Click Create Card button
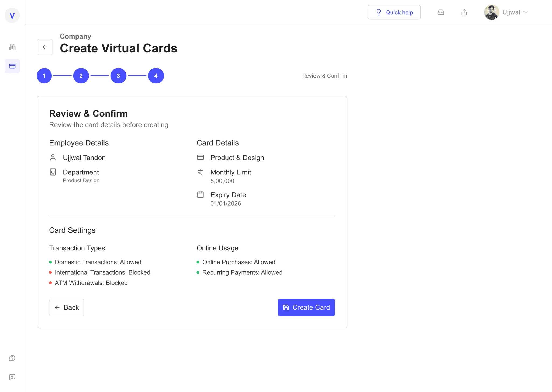Viewport: 552px width, 392px height. [x=306, y=307]
